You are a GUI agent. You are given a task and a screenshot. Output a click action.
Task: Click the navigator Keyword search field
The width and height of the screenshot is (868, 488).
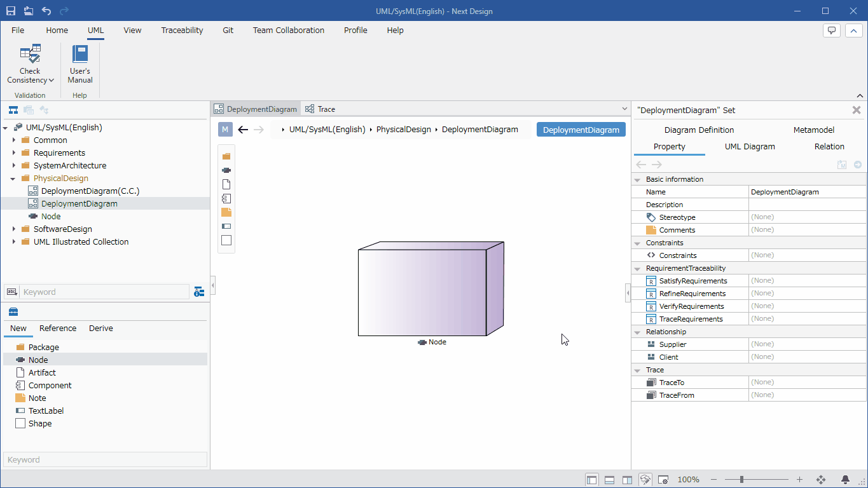pos(104,292)
